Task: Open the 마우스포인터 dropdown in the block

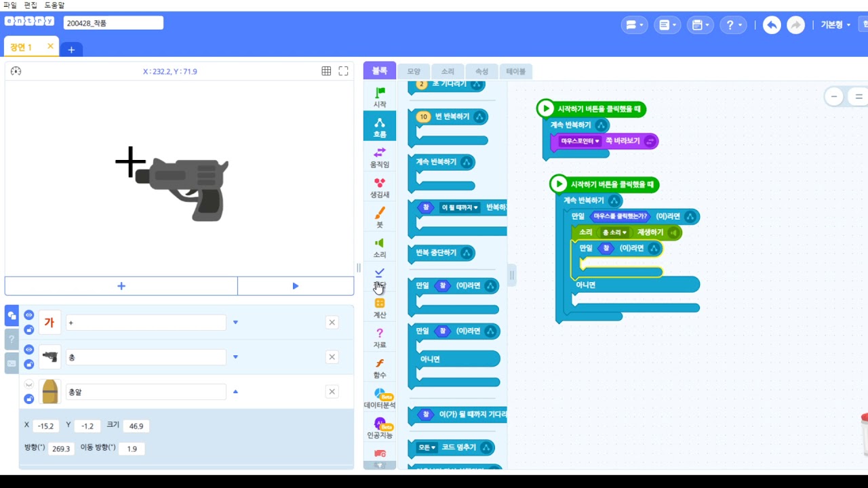Action: click(x=580, y=141)
